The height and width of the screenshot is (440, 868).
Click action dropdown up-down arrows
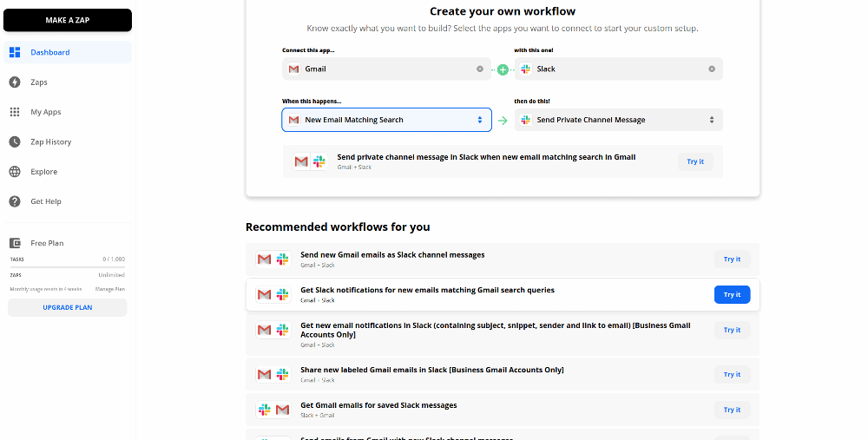712,120
